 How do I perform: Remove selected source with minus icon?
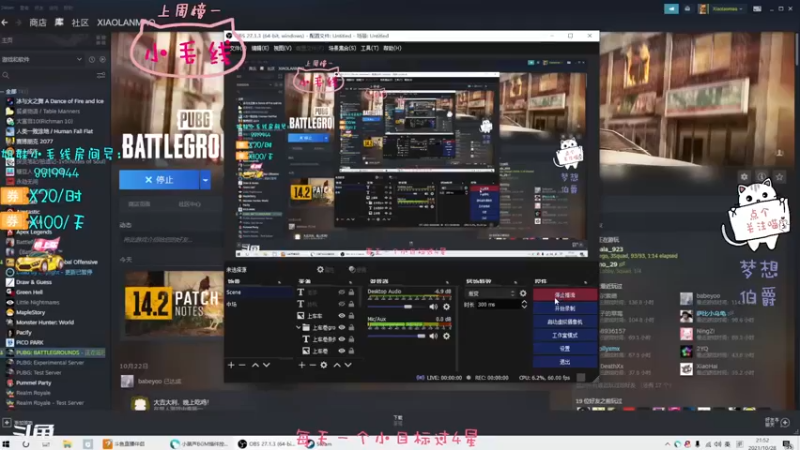click(312, 365)
